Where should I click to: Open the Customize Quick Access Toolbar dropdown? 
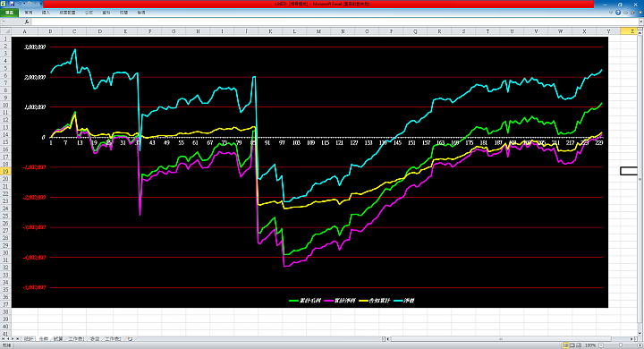coord(40,4)
